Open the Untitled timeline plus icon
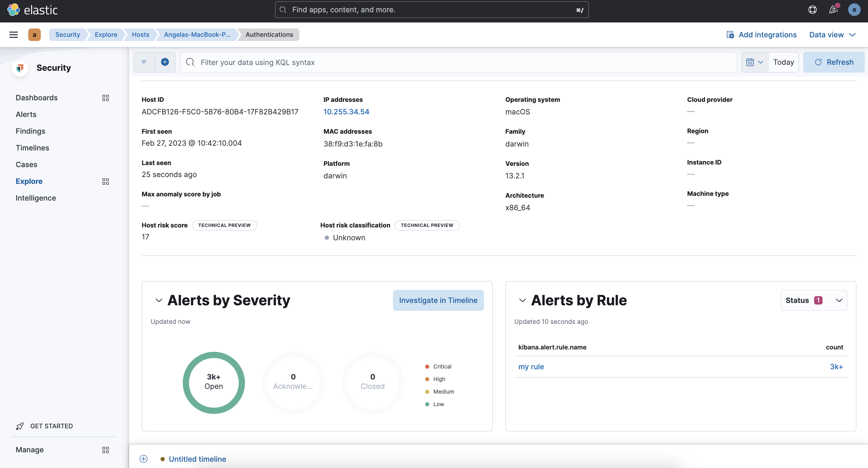868x468 pixels. 144,459
